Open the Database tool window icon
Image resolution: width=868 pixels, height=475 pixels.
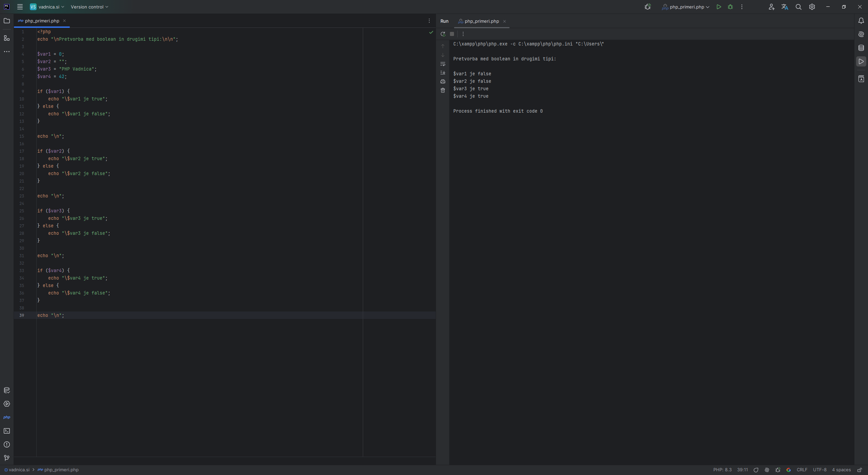pyautogui.click(x=861, y=48)
